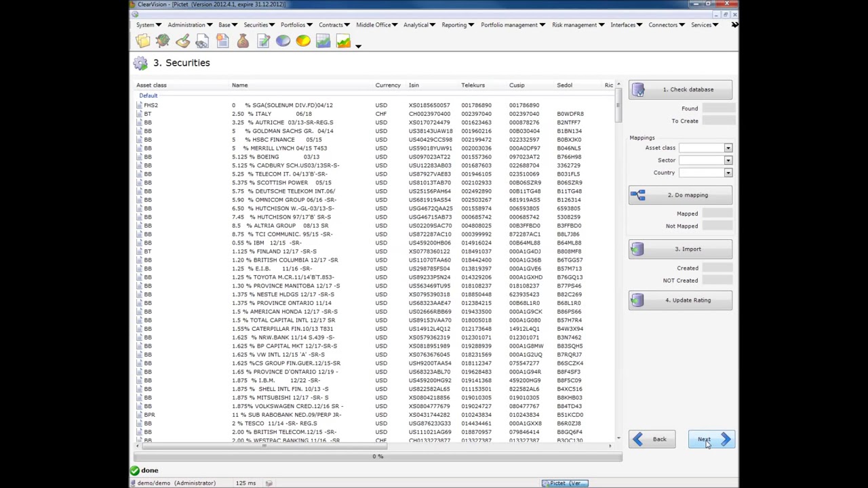The image size is (868, 488).
Task: Click the small status bar icon after 125 ms
Action: click(269, 483)
